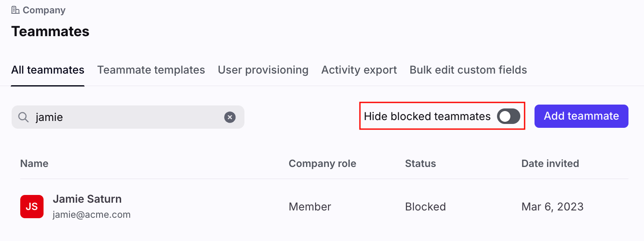Sort by Company role column header
The image size is (644, 241).
tap(322, 164)
